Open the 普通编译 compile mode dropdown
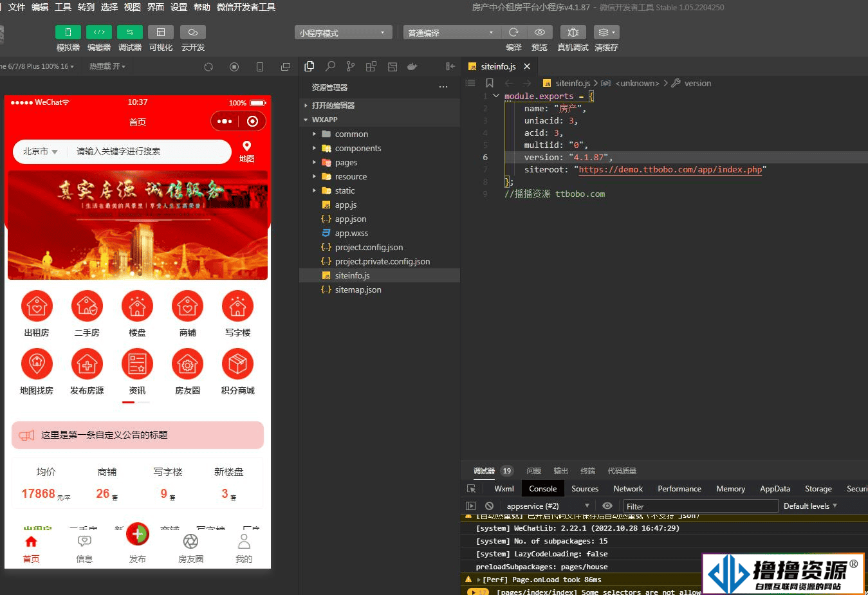The image size is (868, 595). [452, 33]
